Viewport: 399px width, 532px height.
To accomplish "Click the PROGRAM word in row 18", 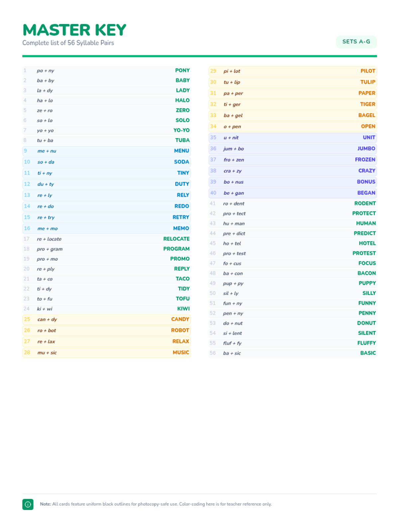I will click(x=176, y=249).
